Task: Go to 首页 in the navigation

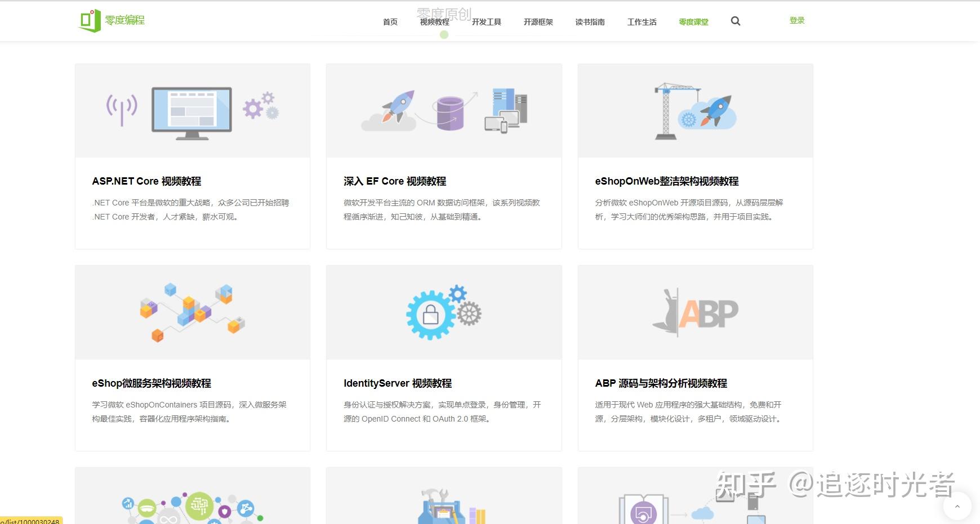Action: (389, 22)
